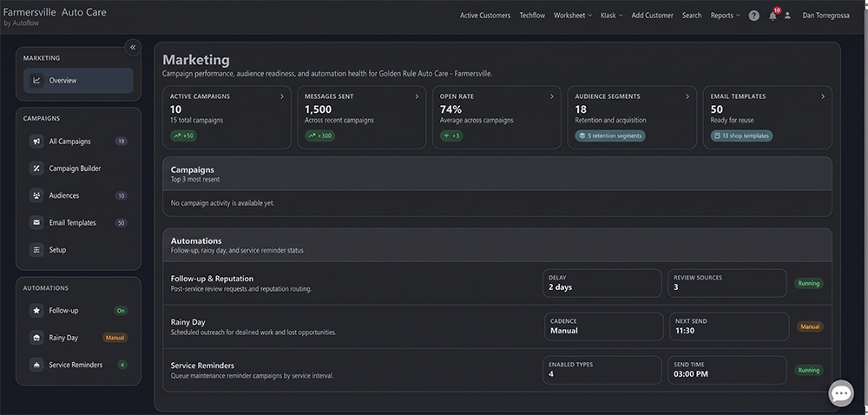Click the Rainy Day Manual sidebar badge
The image size is (868, 415).
pos(115,338)
